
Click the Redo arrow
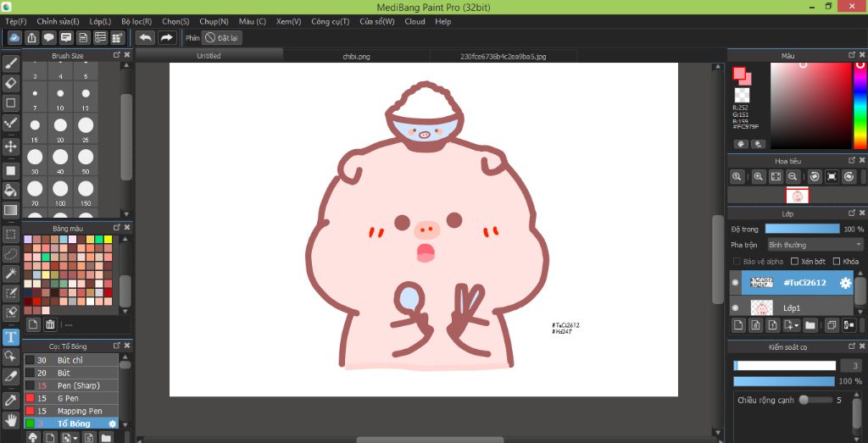(x=166, y=37)
